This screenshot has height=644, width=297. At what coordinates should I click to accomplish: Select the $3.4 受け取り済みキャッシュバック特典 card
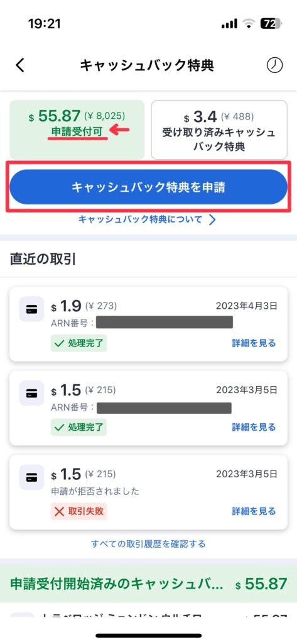[219, 130]
